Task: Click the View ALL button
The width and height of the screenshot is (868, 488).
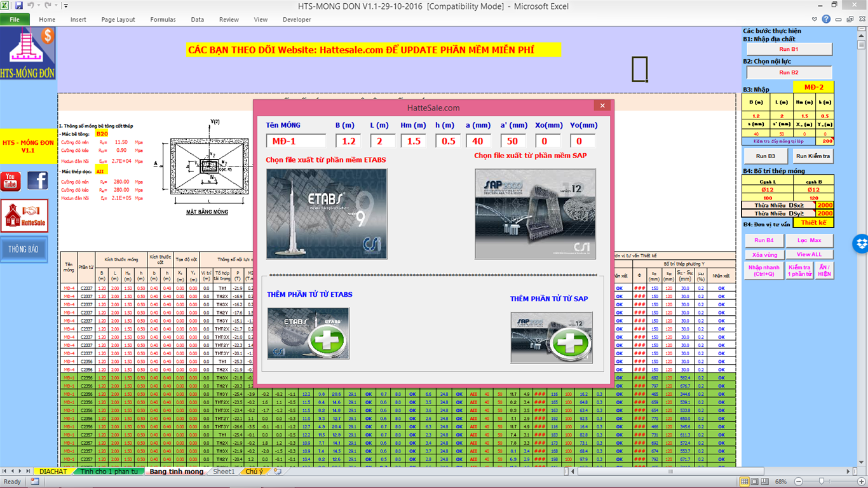Action: (810, 254)
